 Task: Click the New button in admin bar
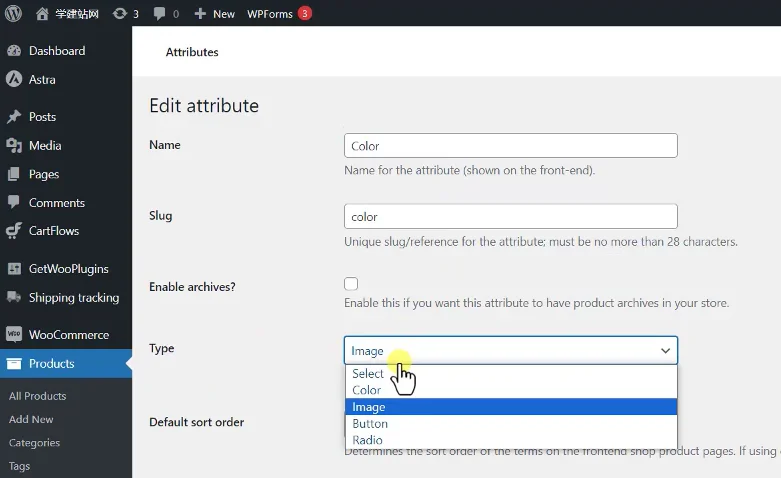[x=214, y=13]
